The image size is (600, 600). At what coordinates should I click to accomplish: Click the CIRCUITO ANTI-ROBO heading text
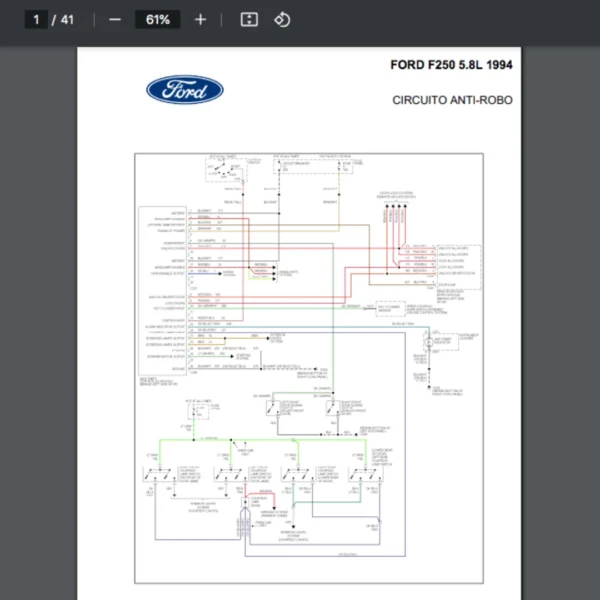(x=453, y=100)
